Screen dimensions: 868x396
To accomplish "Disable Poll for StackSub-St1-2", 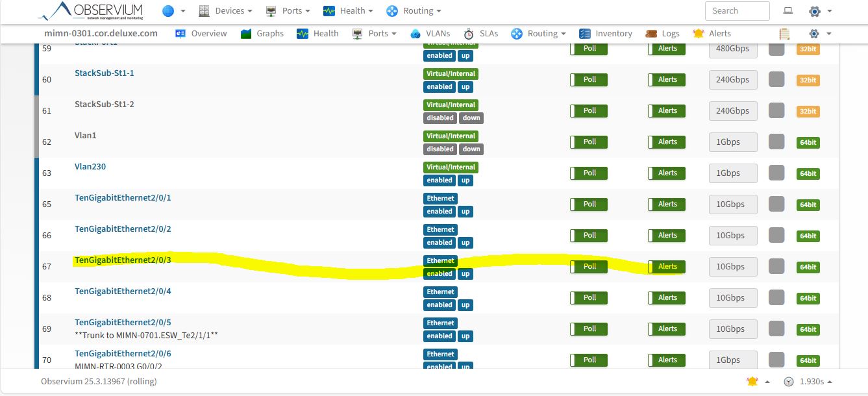I will (588, 111).
